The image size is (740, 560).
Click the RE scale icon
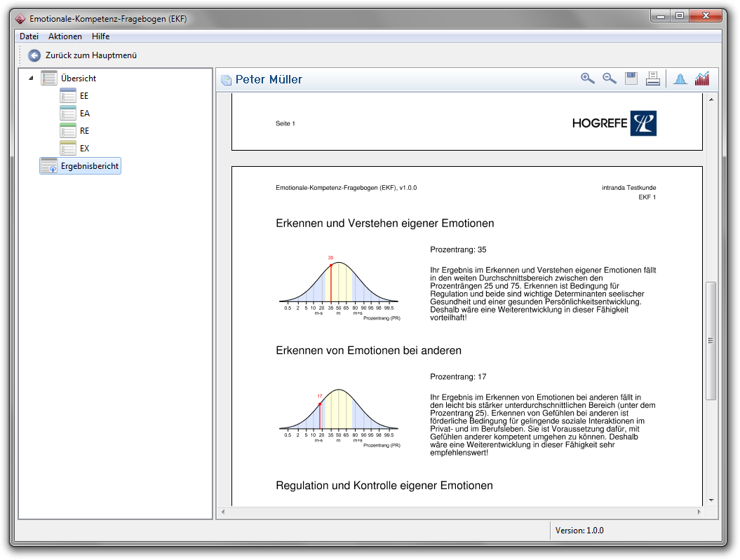(x=68, y=130)
